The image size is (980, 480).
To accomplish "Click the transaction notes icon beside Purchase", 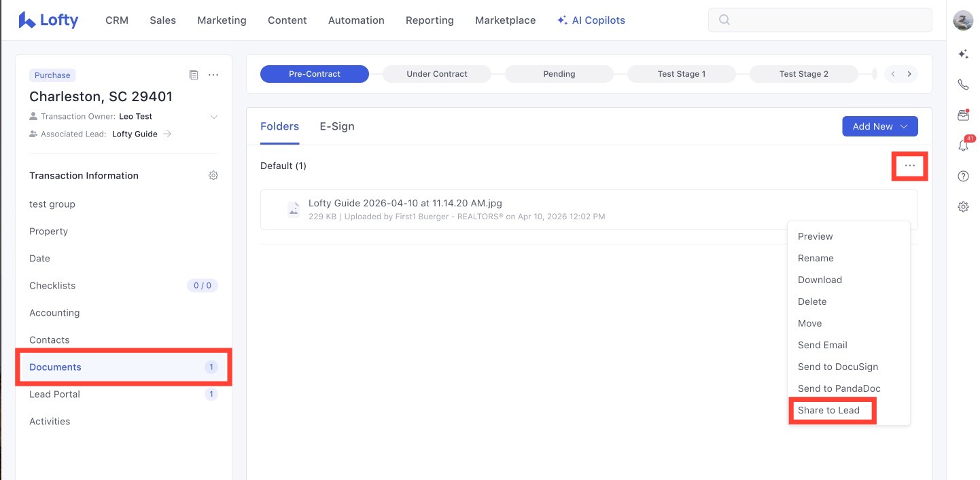I will coord(194,75).
